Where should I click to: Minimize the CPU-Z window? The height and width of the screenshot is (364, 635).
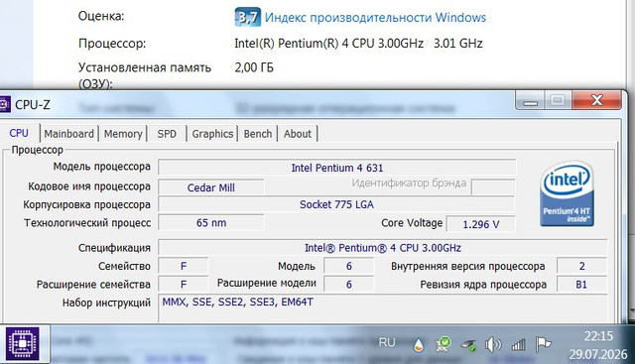[x=530, y=100]
